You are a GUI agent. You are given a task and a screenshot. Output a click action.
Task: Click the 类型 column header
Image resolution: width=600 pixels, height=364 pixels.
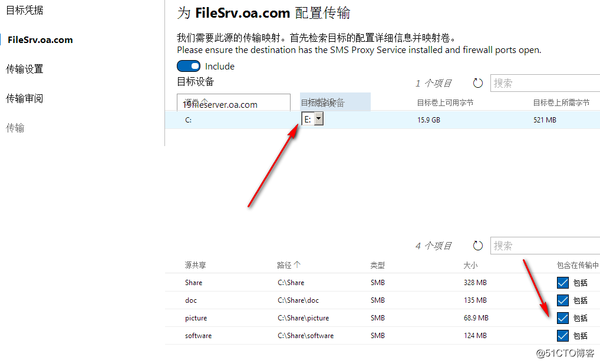pyautogui.click(x=377, y=265)
